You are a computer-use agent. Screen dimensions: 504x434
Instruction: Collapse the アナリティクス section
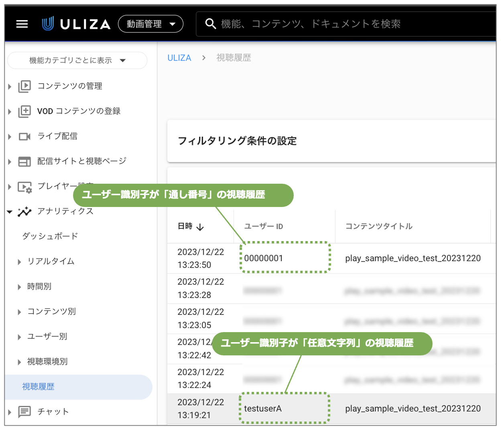pos(10,211)
